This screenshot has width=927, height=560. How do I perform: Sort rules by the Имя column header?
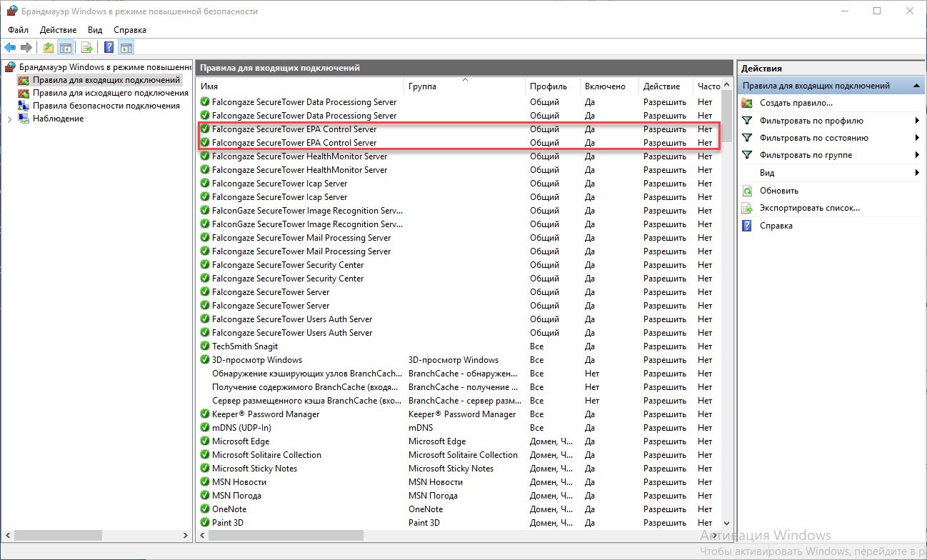(300, 86)
